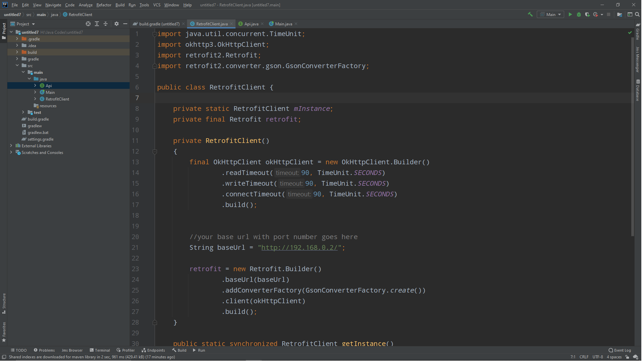Open Project panel settings gear
Screen dimensions: 644x362
117,24
